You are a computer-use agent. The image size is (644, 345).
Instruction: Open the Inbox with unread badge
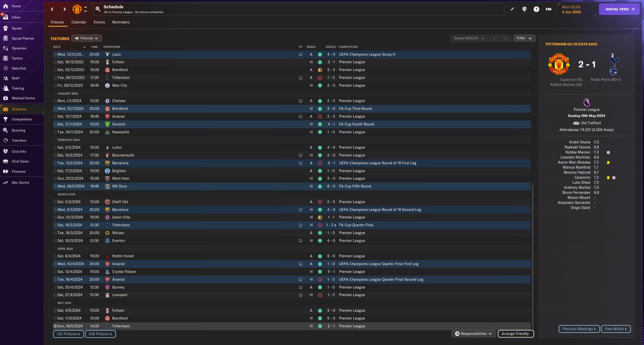(x=5, y=17)
